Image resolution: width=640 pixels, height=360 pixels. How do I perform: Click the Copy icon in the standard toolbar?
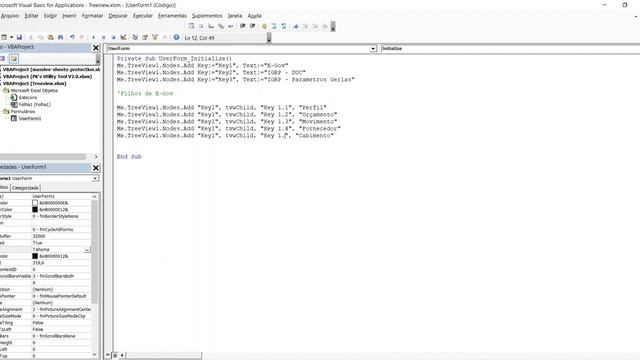pos(41,37)
